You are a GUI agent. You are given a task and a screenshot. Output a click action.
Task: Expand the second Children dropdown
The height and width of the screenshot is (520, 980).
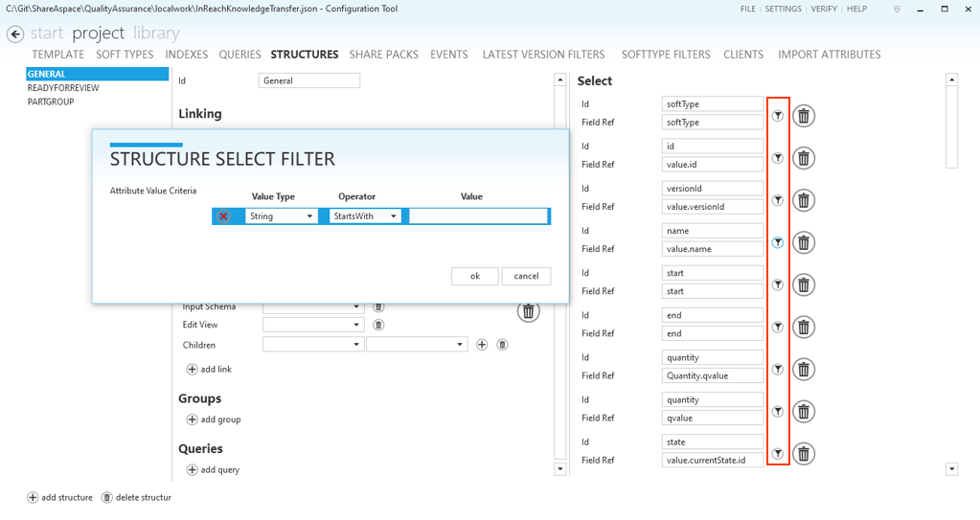click(x=417, y=345)
